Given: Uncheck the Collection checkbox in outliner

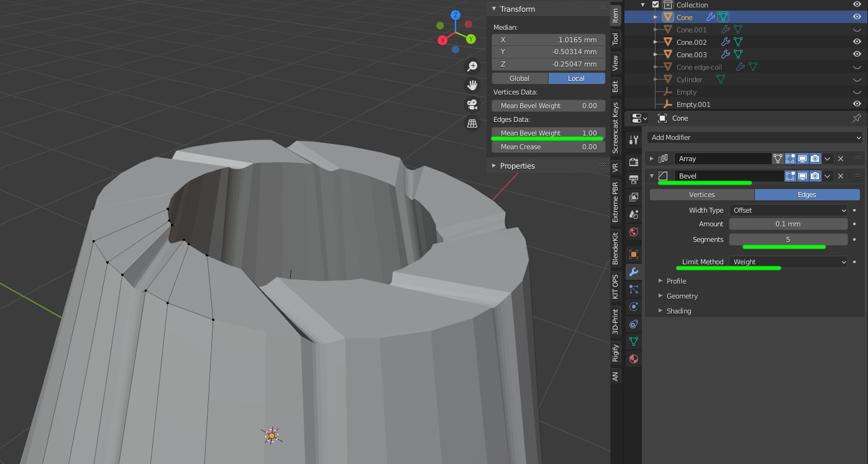Looking at the screenshot, I should tap(655, 5).
